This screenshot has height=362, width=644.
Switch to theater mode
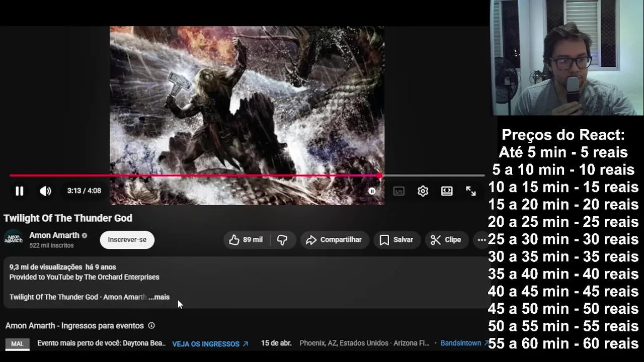(447, 191)
